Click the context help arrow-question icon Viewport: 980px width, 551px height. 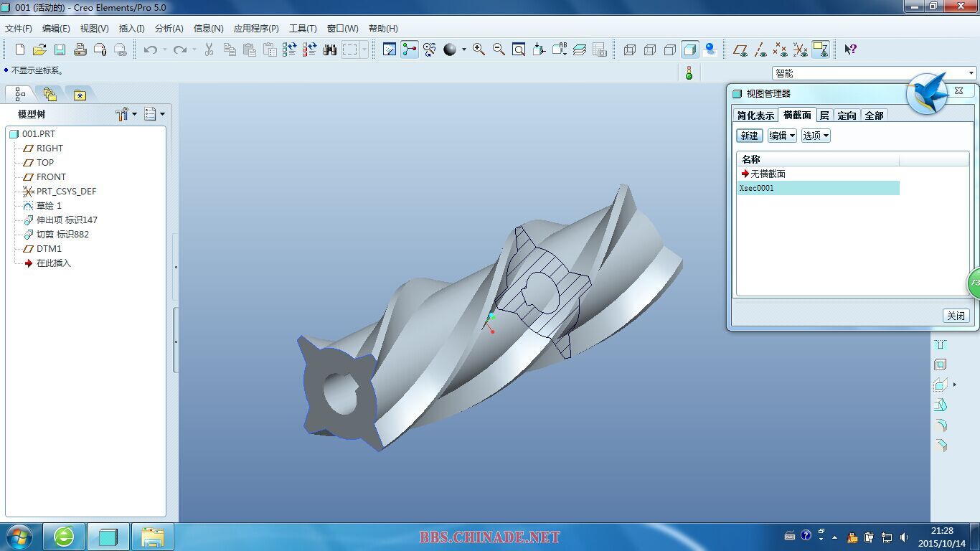(850, 50)
